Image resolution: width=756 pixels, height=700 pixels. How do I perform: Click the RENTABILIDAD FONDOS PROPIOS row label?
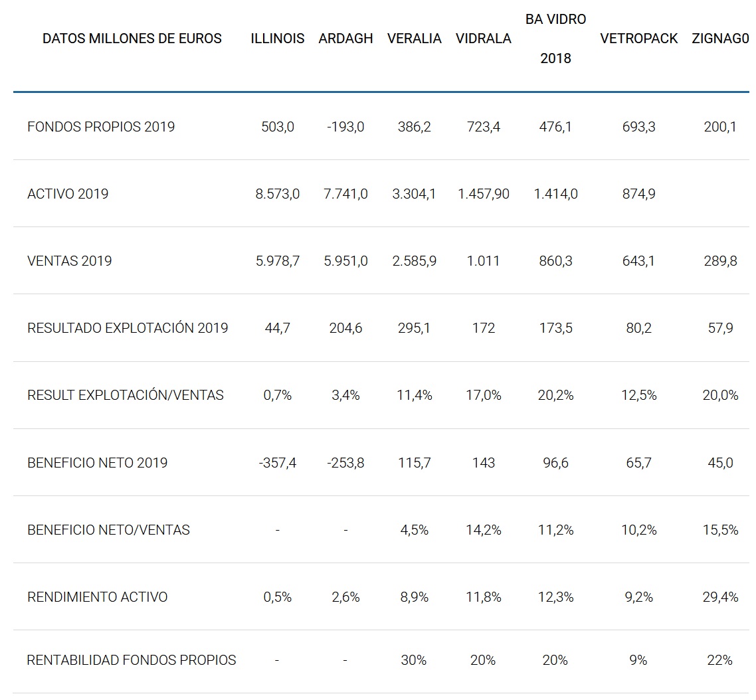(132, 660)
